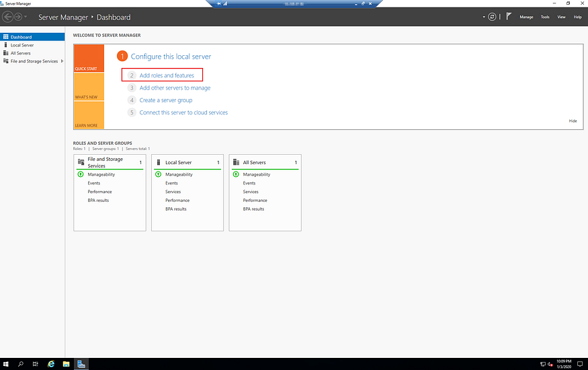Open the Tools menu
Image resolution: width=588 pixels, height=370 pixels.
tap(545, 17)
